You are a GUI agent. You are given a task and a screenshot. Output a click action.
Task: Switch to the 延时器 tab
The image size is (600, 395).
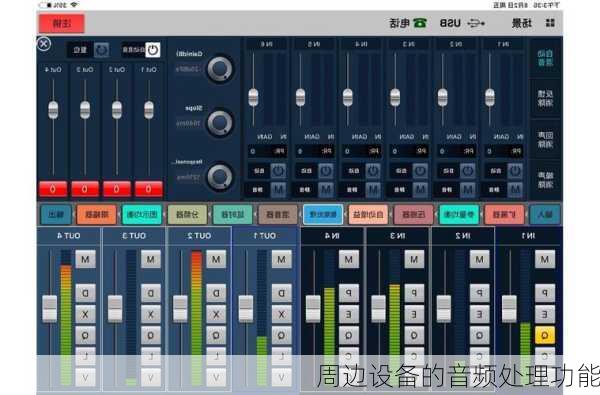233,214
